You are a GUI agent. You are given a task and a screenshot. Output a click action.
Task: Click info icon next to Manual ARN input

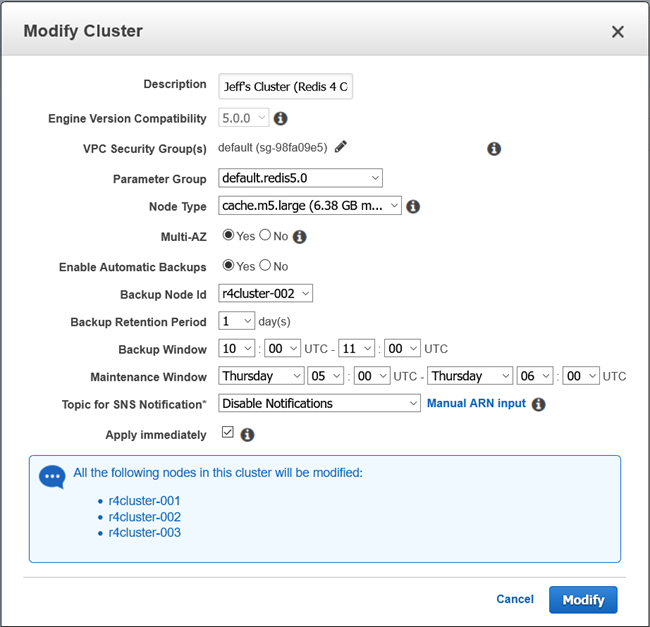[538, 404]
